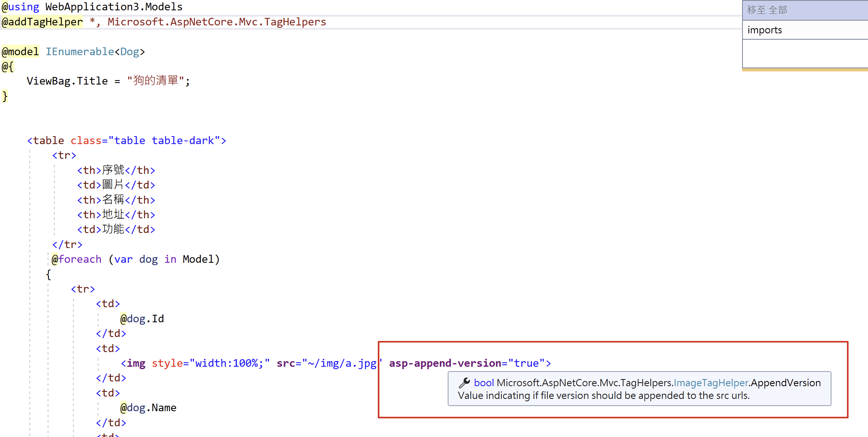Click the @dog.Id expression

pyautogui.click(x=142, y=319)
